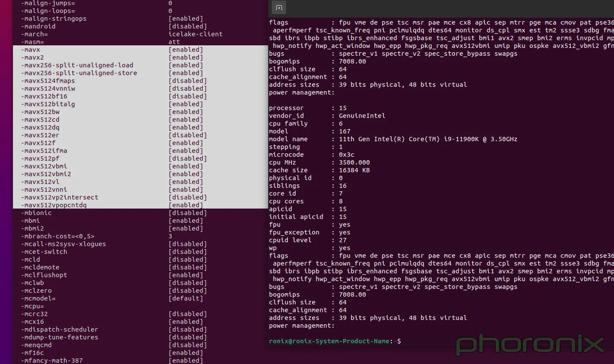Click the 'stepping' label

point(285,147)
